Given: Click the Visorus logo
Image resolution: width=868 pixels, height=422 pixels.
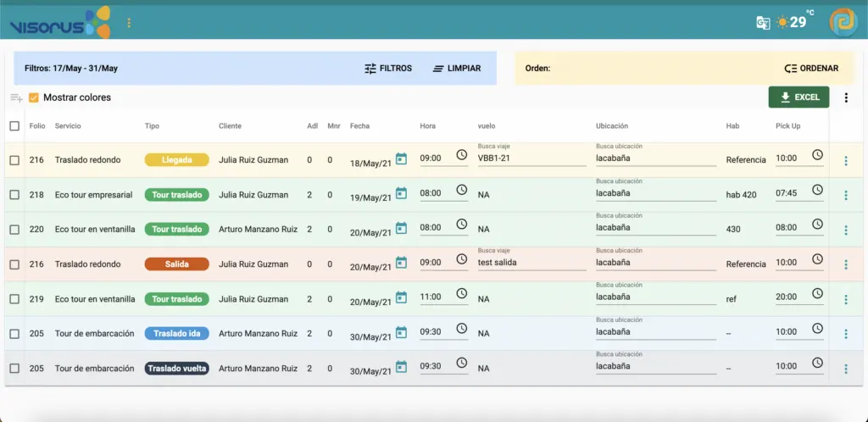Looking at the screenshot, I should point(59,22).
